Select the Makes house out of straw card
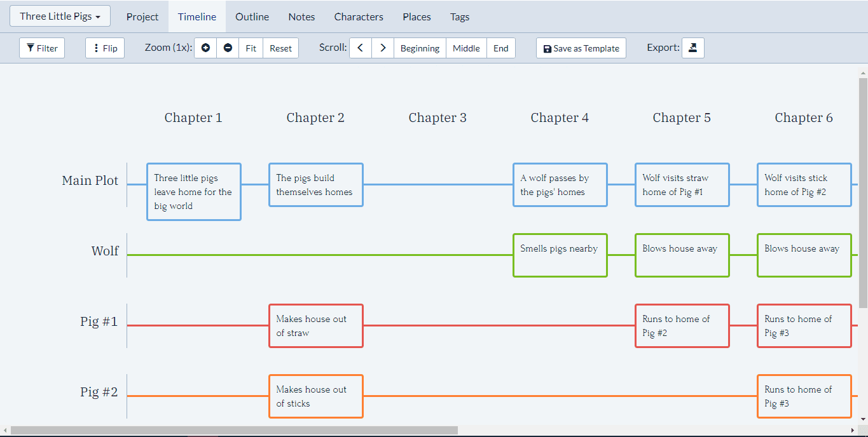 click(315, 325)
